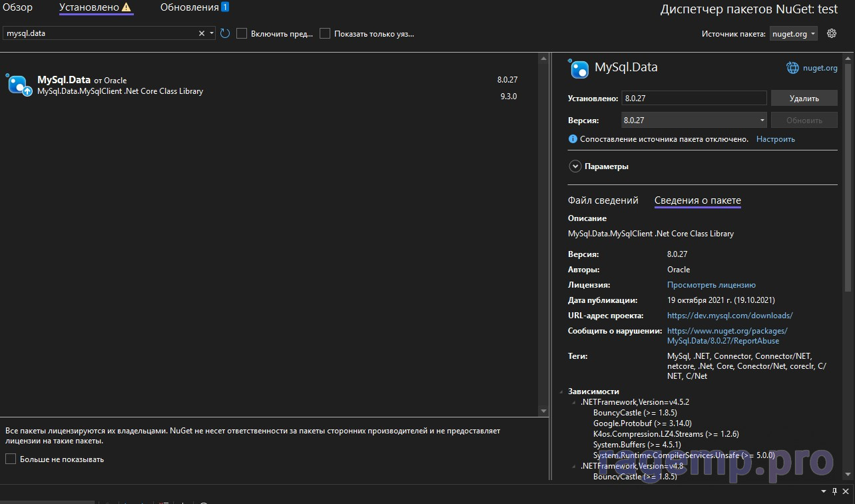Screen dimensions: 855x504
Task: Open the package source nuget.org dropdown
Action: 794,34
